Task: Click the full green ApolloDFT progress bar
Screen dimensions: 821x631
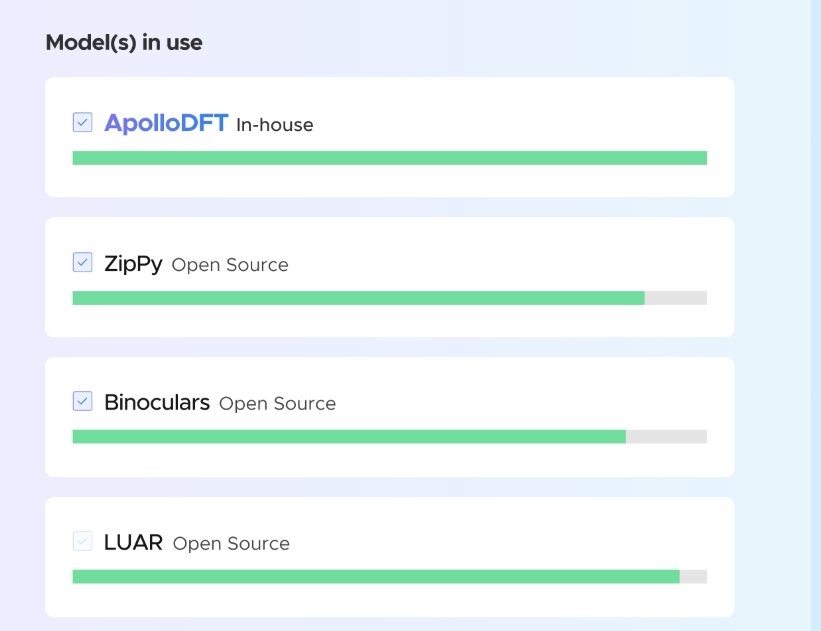Action: (x=389, y=158)
